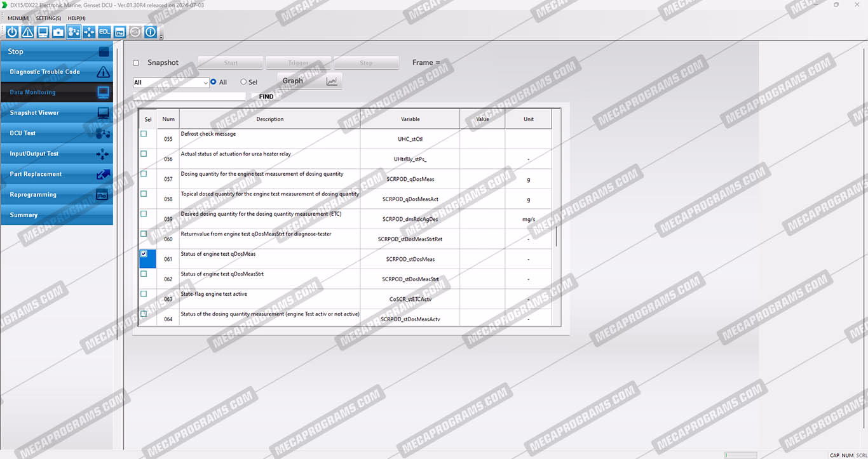Viewport: 868px width, 459px height.
Task: Enable the Snapshot checkbox
Action: coord(136,63)
